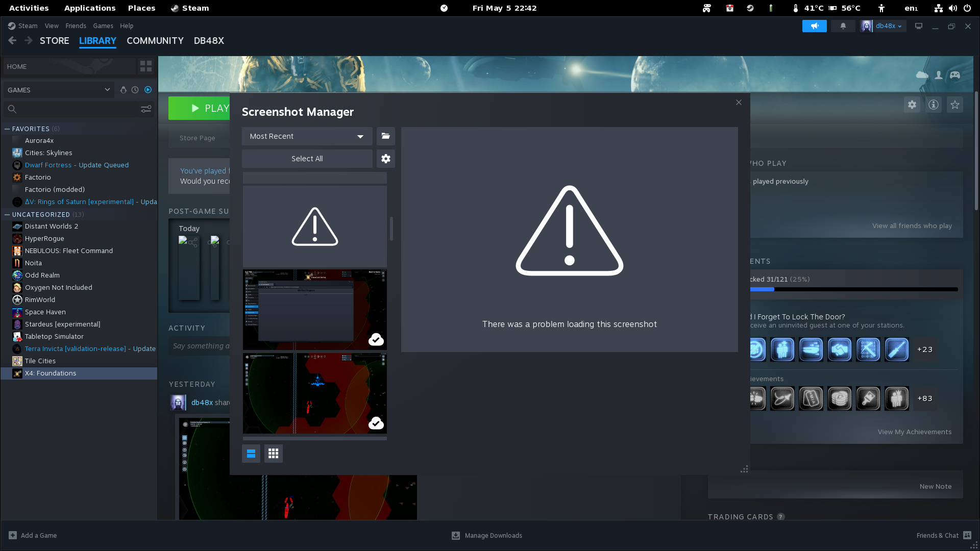Open the DB48X profile tab
This screenshot has height=551, width=980.
209,41
